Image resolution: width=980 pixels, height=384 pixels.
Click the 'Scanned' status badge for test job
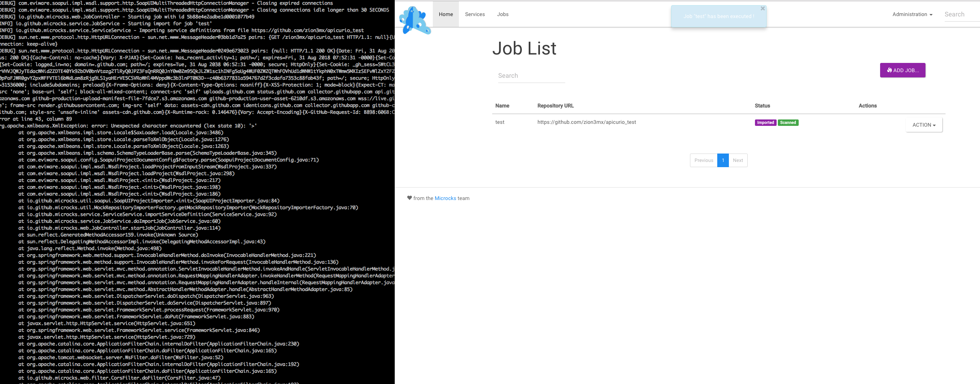pos(788,122)
